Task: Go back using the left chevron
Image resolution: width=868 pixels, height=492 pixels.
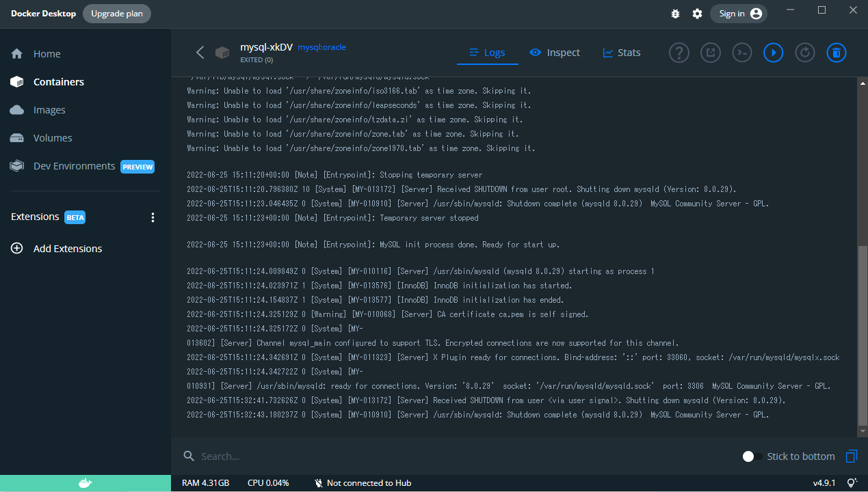Action: (200, 53)
